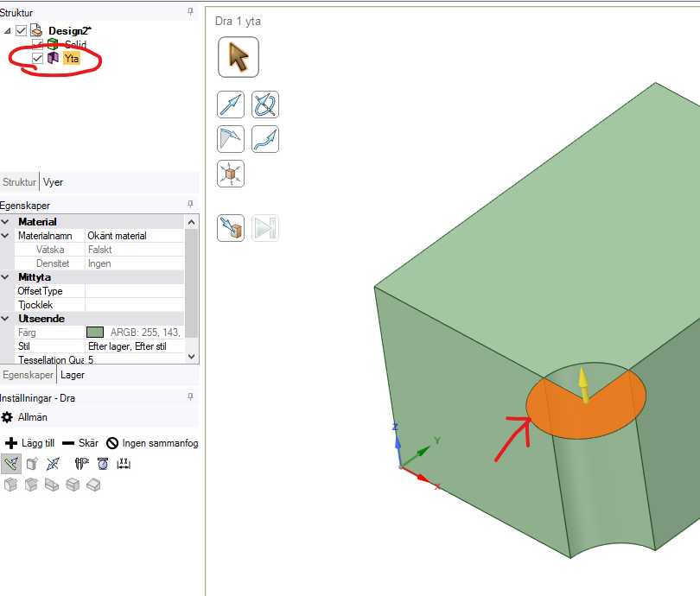Choose the straight arrow direction tool guide
The width and height of the screenshot is (700, 596).
[x=231, y=105]
